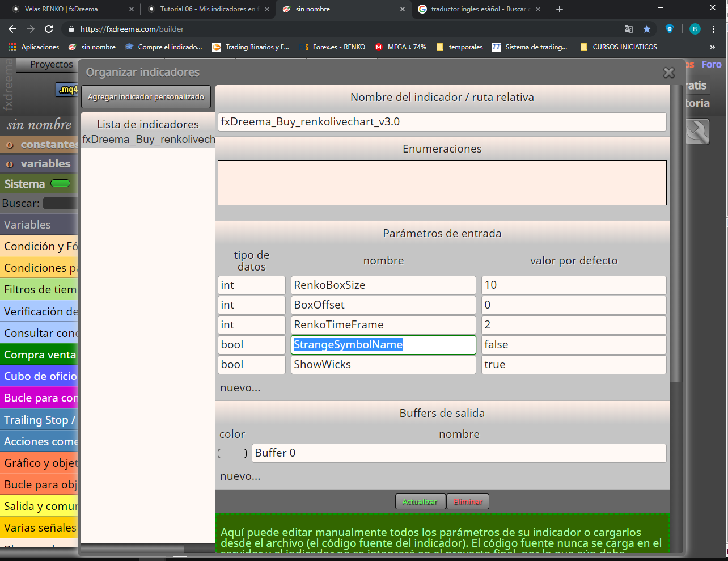Edit bool type of ShowWicks row

[x=252, y=365]
